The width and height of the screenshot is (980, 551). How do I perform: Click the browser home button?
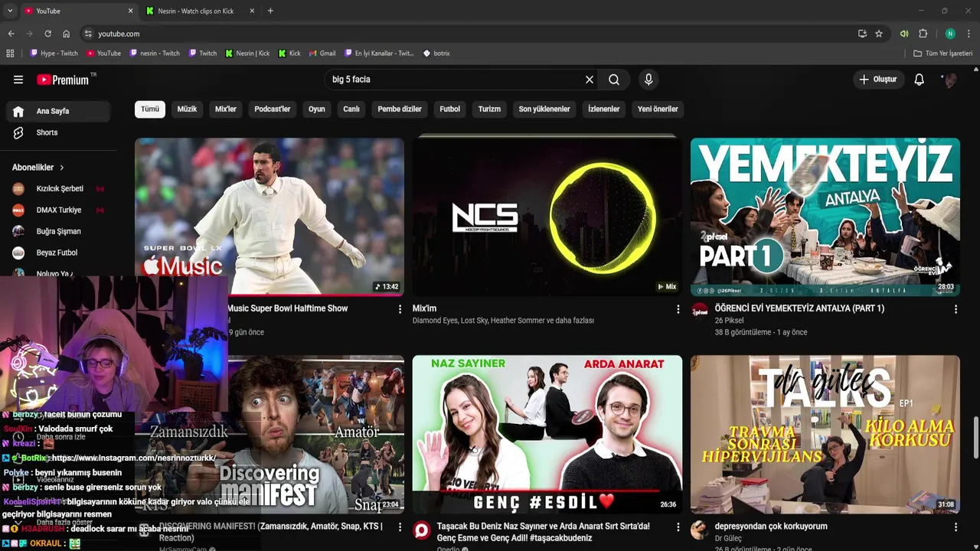pyautogui.click(x=66, y=34)
